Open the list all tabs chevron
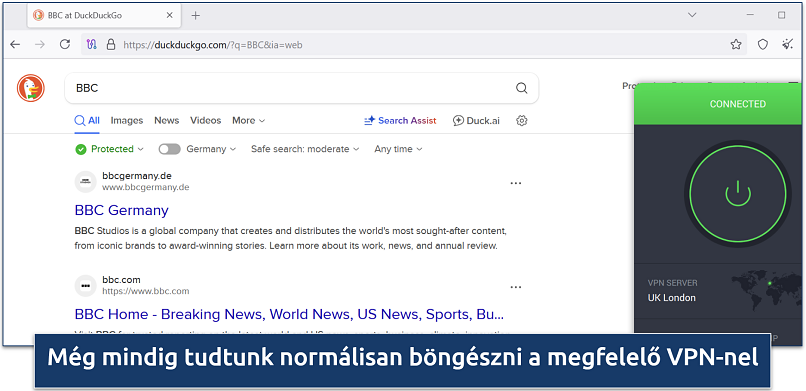This screenshot has height=391, width=806. 692,15
